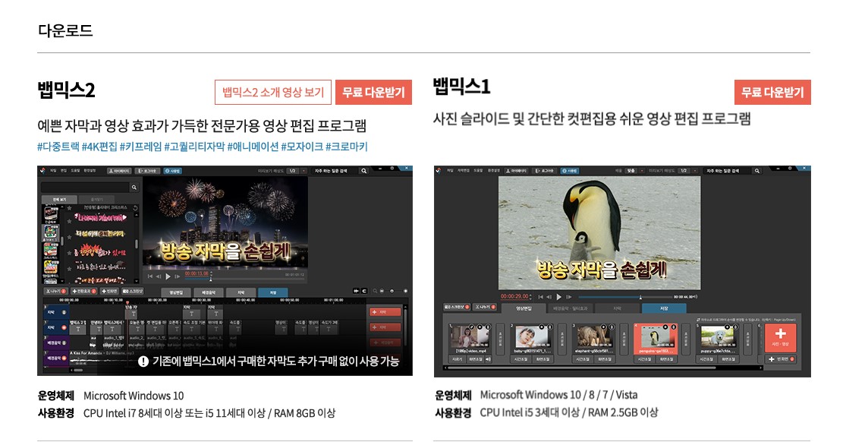Viewport: 868px width, 442px height.
Task: Click the 무료 다운받기 button for 뱁믹스1
Action: click(773, 92)
